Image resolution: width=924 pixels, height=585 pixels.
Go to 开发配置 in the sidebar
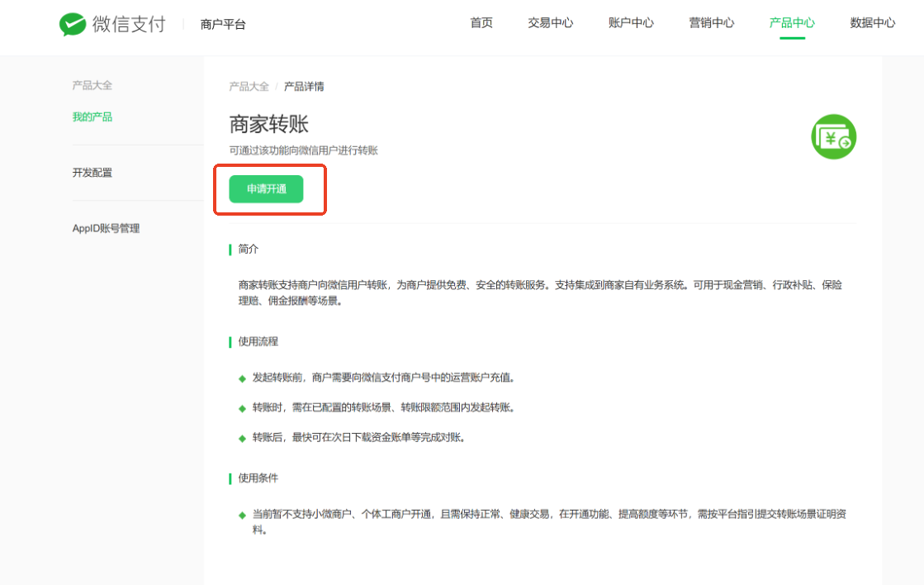click(92, 172)
